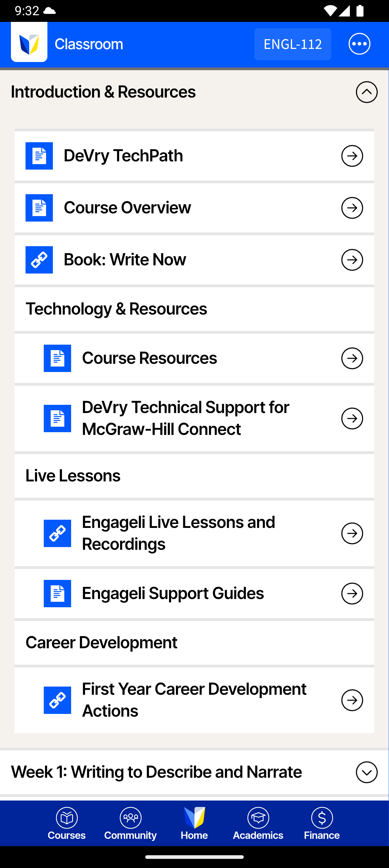
Task: Tap the arrow icon beside Course Overview
Action: 352,208
